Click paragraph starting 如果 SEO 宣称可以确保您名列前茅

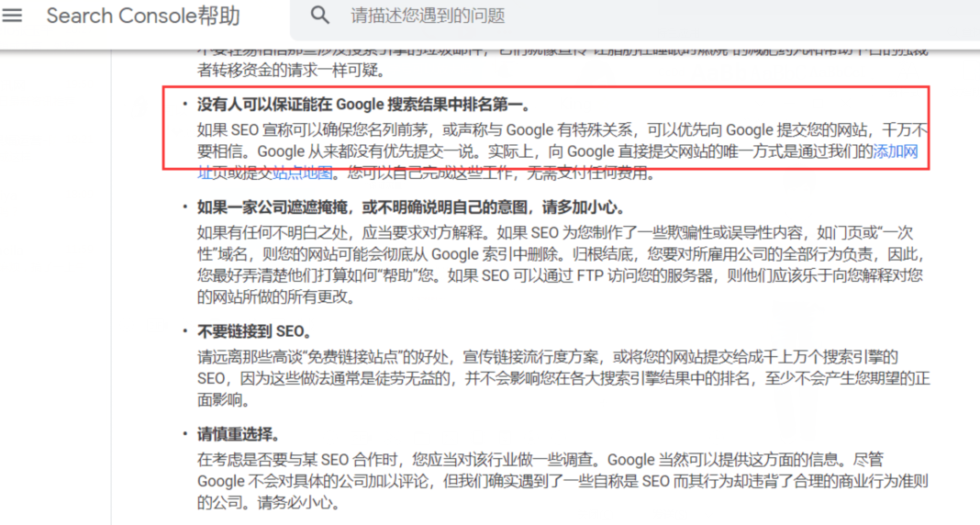point(551,130)
